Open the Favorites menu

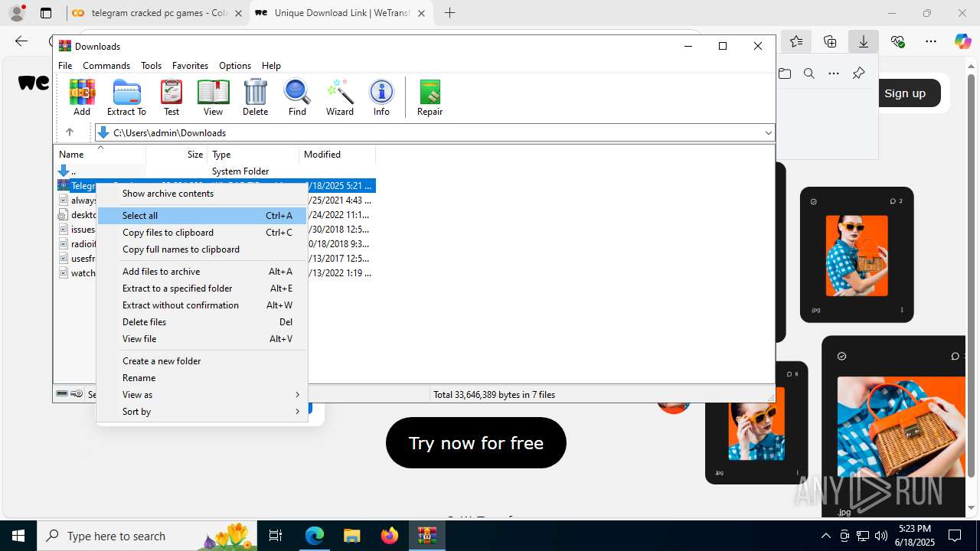click(x=190, y=66)
